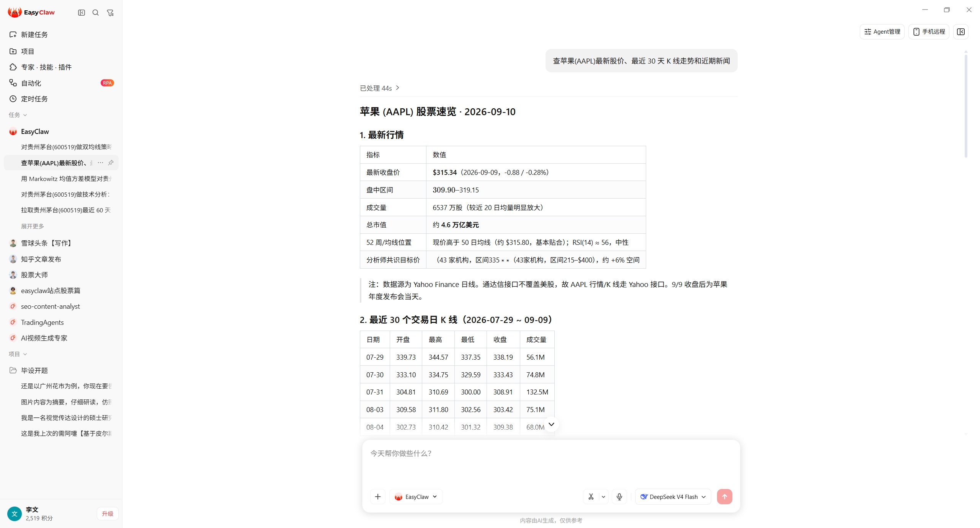Click the microphone voice input icon
The height and width of the screenshot is (528, 980).
click(x=619, y=497)
